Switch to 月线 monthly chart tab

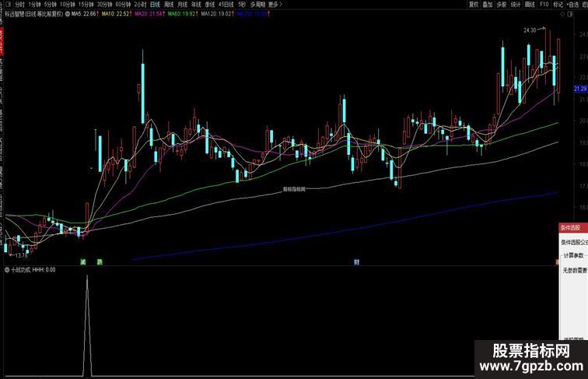tap(182, 5)
